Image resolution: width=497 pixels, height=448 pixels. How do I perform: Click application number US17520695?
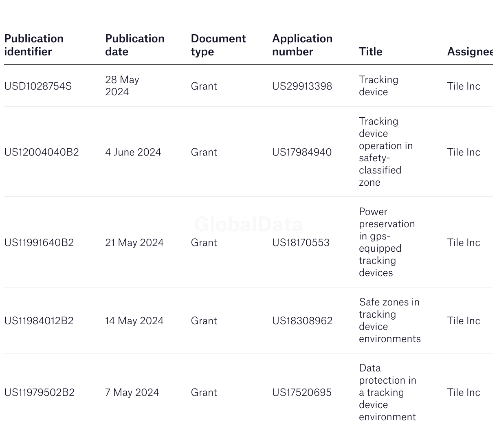[x=302, y=393]
